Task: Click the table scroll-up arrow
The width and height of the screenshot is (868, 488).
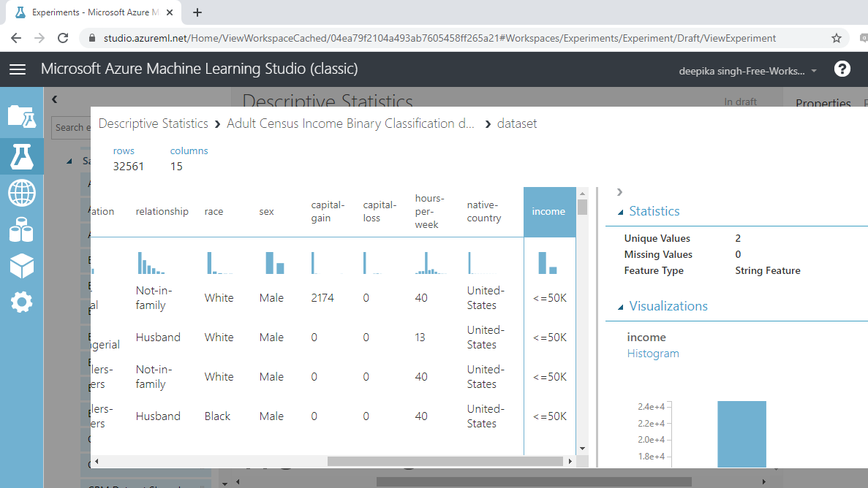Action: [582, 194]
